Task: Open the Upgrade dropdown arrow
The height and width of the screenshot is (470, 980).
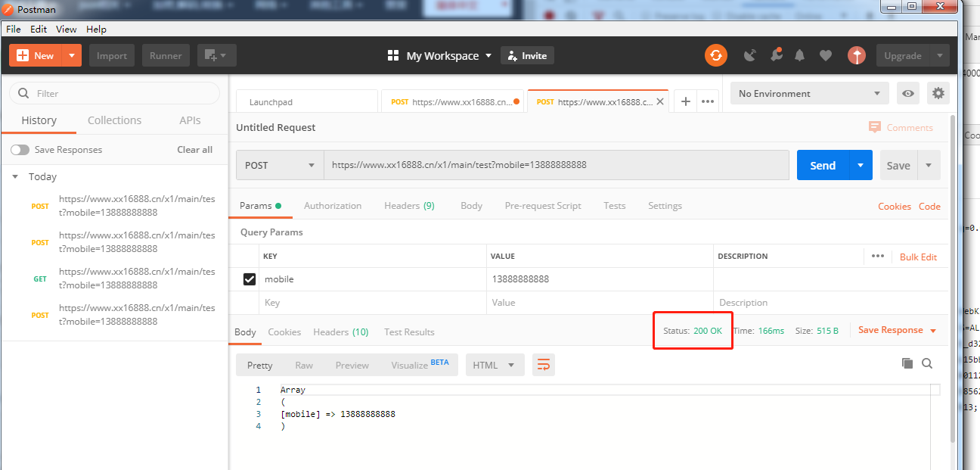Action: tap(940, 55)
